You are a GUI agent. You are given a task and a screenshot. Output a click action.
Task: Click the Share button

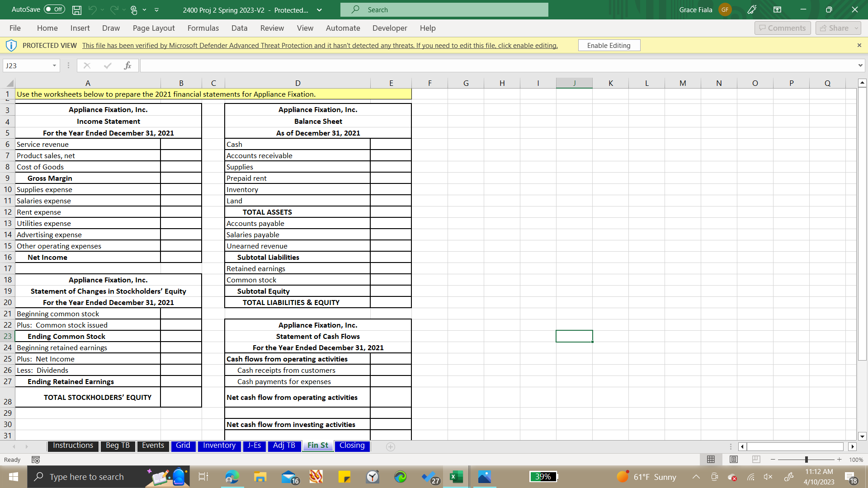click(838, 28)
